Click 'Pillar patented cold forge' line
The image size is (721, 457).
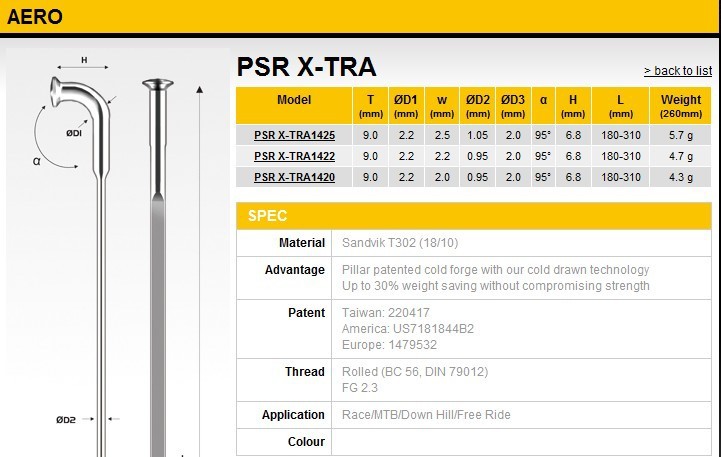pos(495,270)
